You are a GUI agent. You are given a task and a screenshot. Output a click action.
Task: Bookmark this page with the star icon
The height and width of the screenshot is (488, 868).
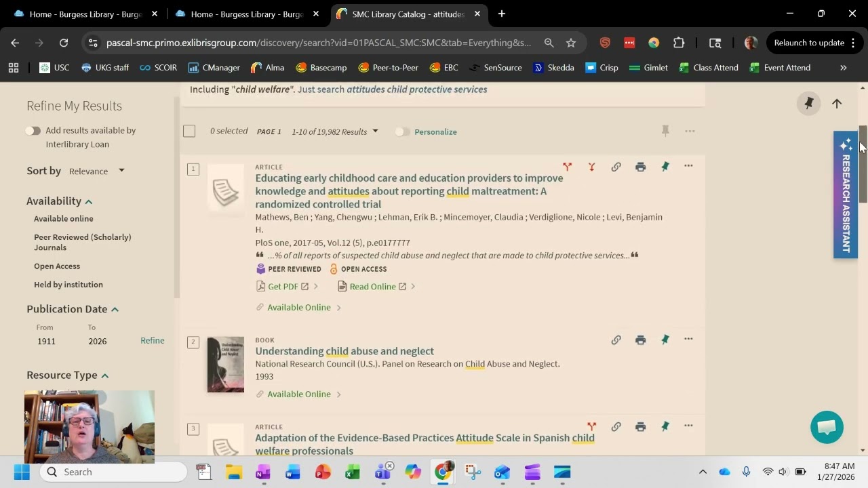tap(571, 43)
